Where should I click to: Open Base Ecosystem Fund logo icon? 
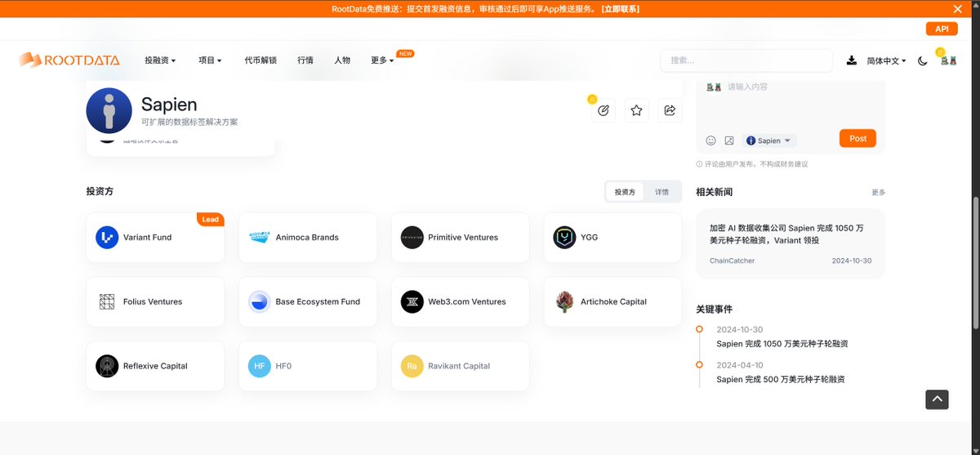tap(260, 302)
